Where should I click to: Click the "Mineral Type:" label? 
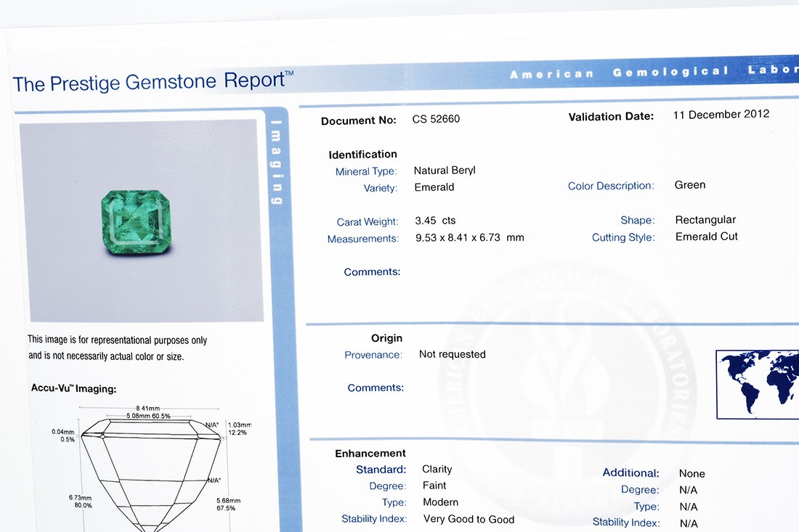[366, 171]
